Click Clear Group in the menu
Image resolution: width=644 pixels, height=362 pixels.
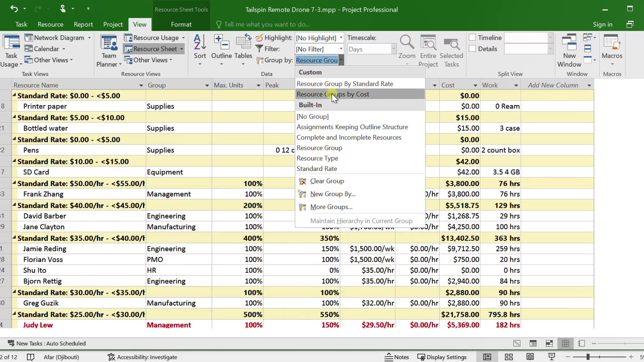(x=327, y=181)
